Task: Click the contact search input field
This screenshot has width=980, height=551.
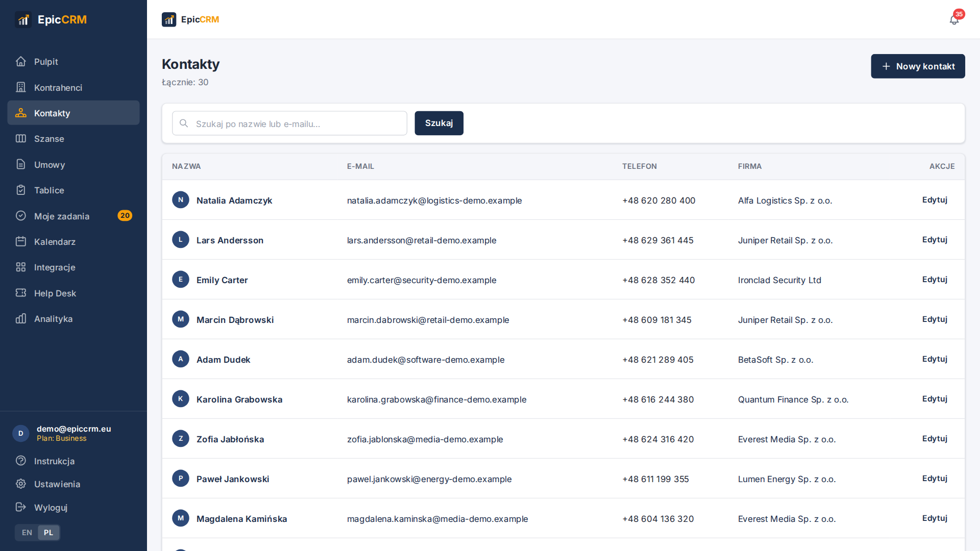Action: click(x=289, y=123)
